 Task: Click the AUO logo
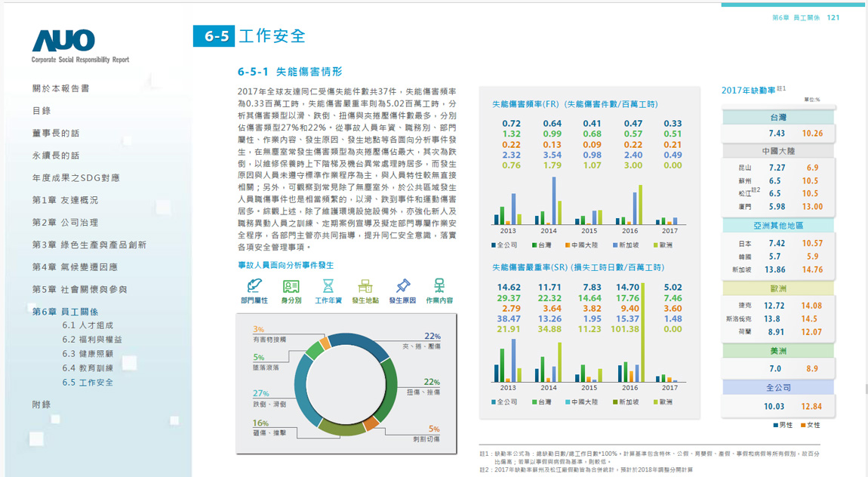click(63, 41)
